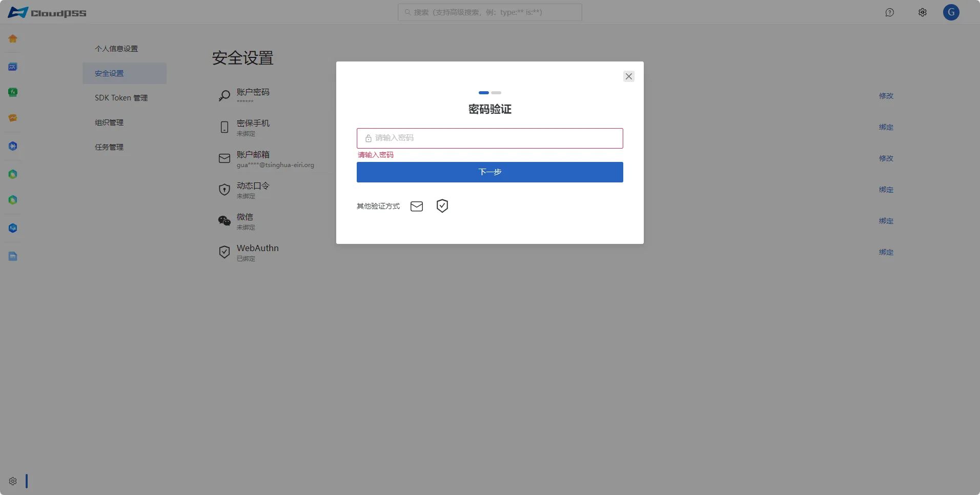Click the 账户密码 key icon
This screenshot has height=495, width=980.
(x=224, y=96)
